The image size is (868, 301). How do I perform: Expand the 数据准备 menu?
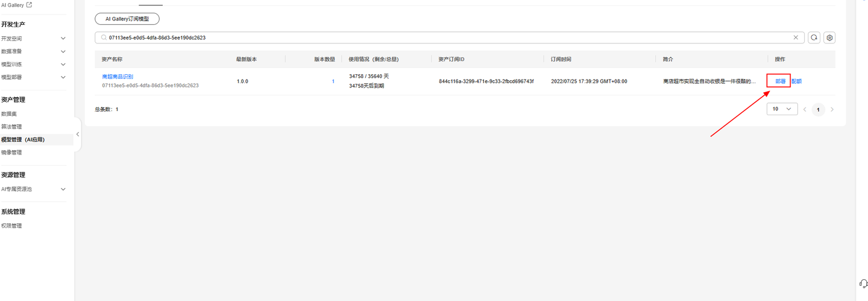(63, 51)
